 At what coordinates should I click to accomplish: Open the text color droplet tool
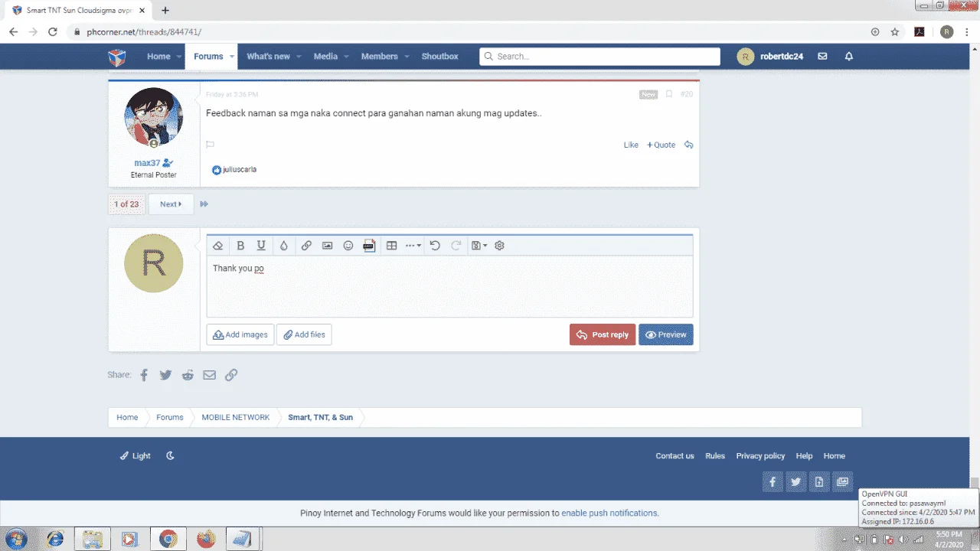coord(283,246)
